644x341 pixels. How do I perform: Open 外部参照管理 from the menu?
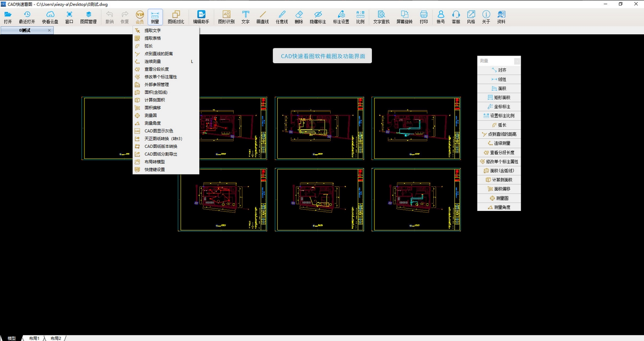[166, 84]
